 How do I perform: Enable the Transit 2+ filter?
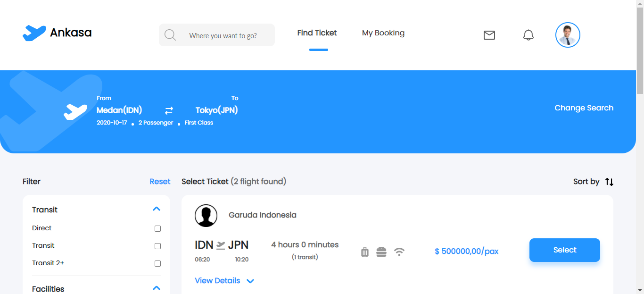click(157, 263)
